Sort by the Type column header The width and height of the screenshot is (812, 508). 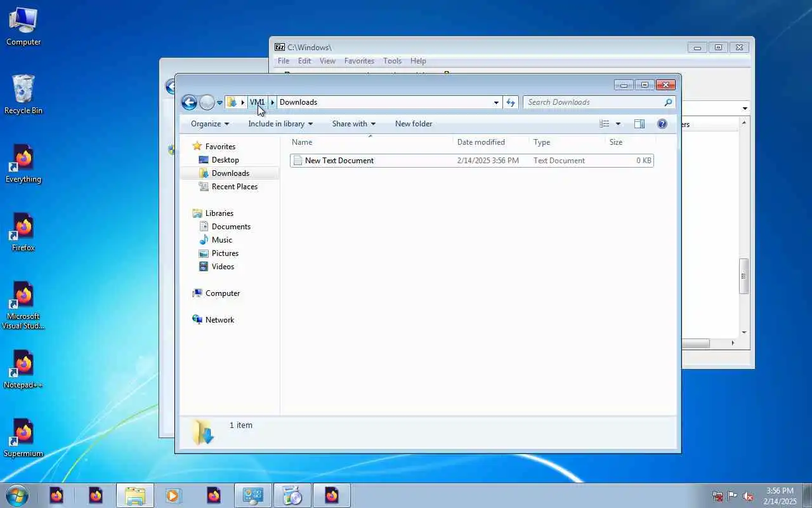[x=567, y=142]
